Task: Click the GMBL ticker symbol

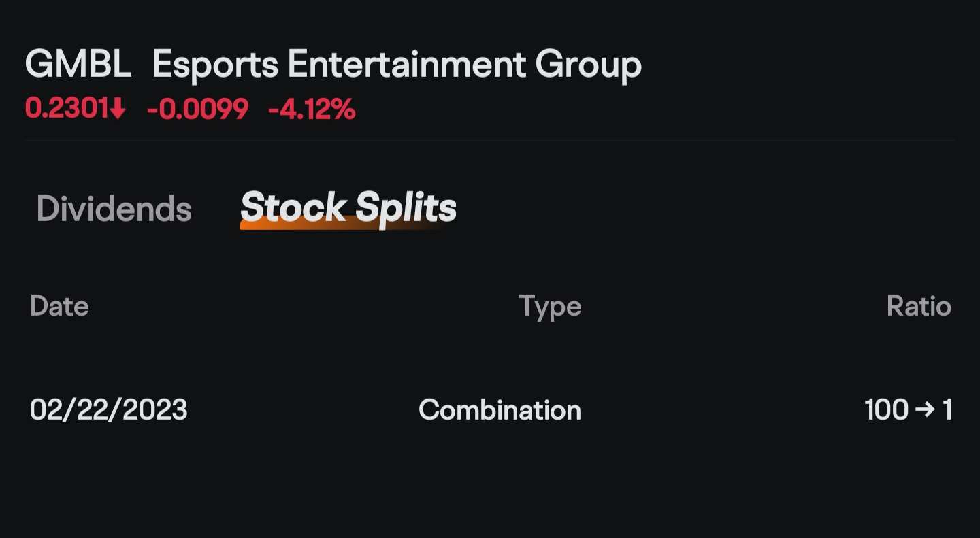Action: (x=78, y=65)
